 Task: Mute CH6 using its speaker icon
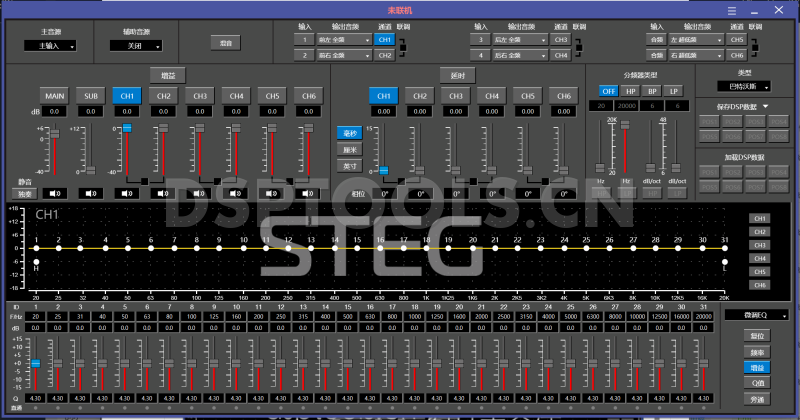click(306, 192)
